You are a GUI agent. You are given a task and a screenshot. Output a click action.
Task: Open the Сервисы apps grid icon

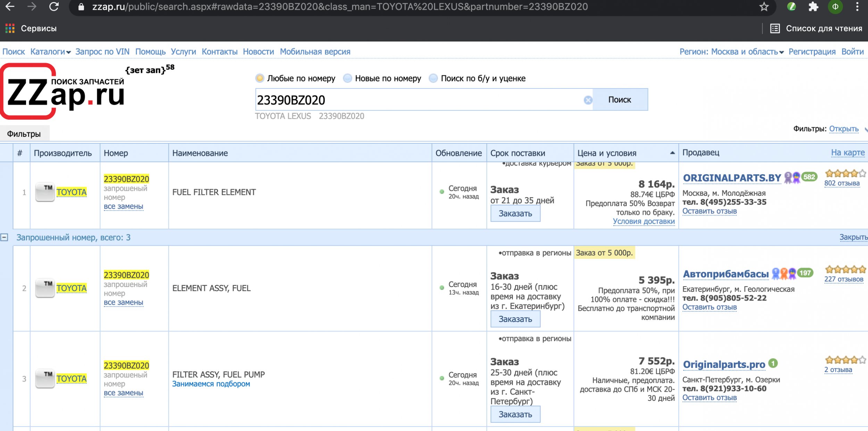click(x=10, y=28)
